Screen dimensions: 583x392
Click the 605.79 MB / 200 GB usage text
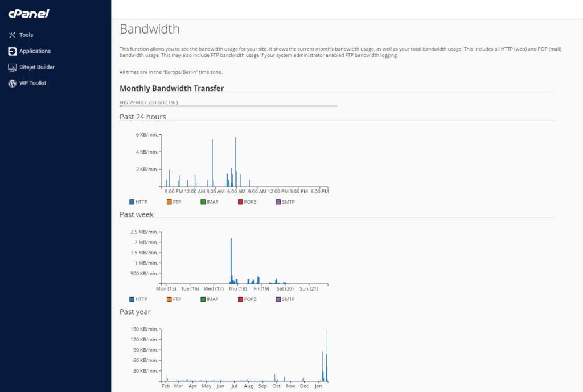pos(149,102)
